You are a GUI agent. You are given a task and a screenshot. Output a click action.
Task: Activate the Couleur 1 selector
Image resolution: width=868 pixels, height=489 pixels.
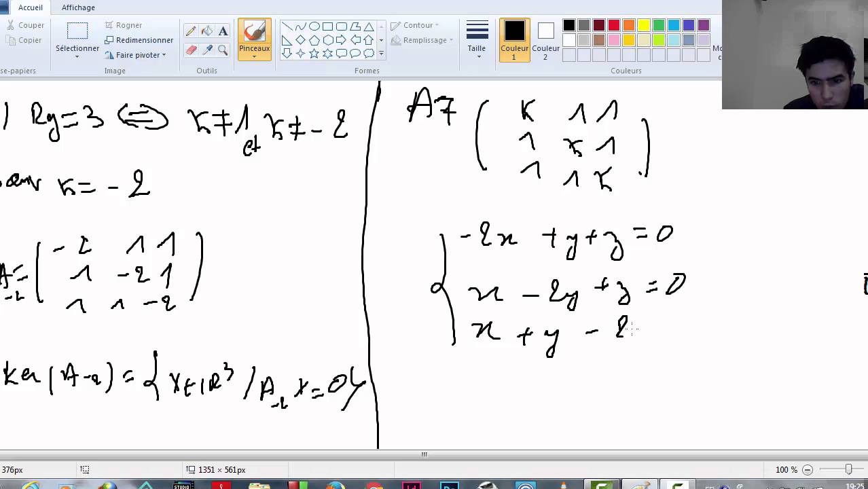click(x=514, y=40)
